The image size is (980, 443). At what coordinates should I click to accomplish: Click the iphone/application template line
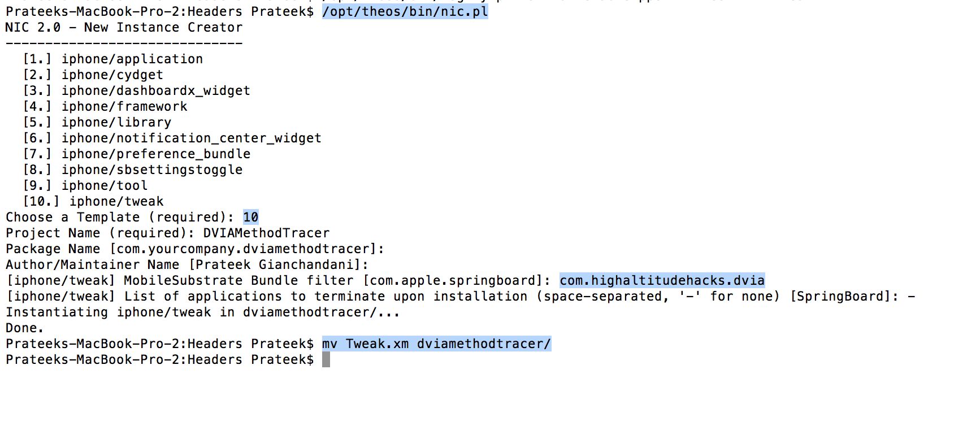point(113,59)
